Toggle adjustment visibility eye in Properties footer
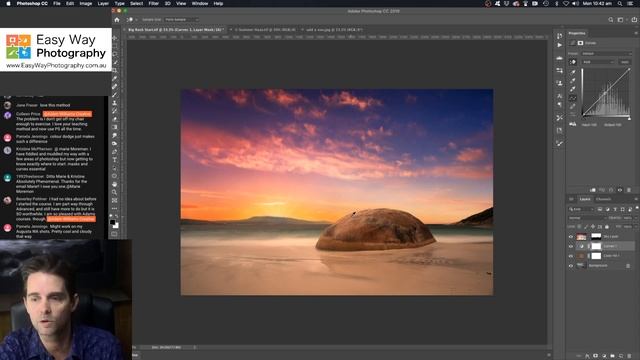 click(x=620, y=190)
